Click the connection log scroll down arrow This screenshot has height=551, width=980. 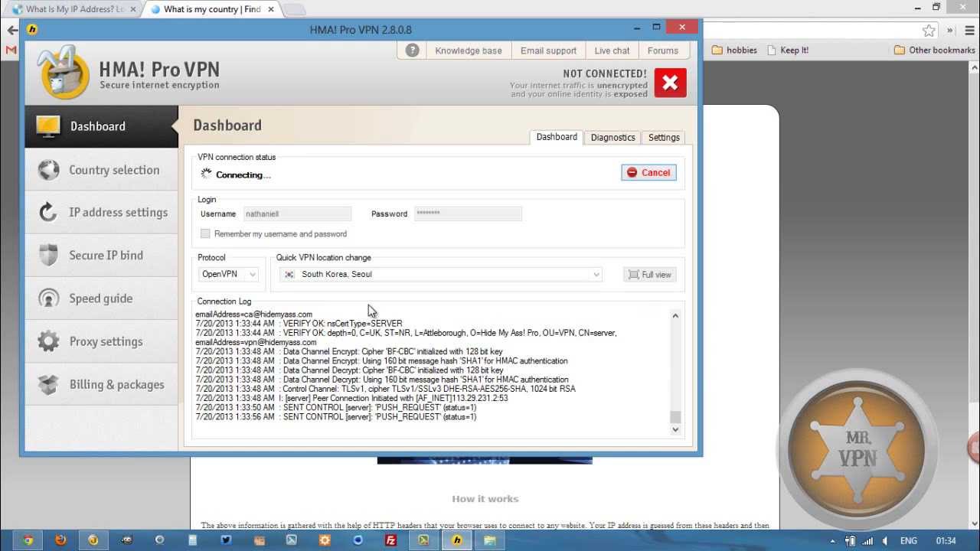[x=675, y=430]
